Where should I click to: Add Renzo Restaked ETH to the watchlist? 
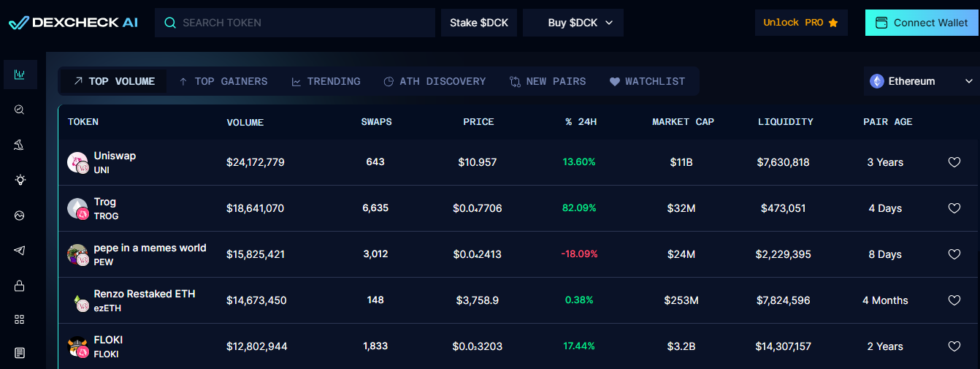[x=954, y=300]
